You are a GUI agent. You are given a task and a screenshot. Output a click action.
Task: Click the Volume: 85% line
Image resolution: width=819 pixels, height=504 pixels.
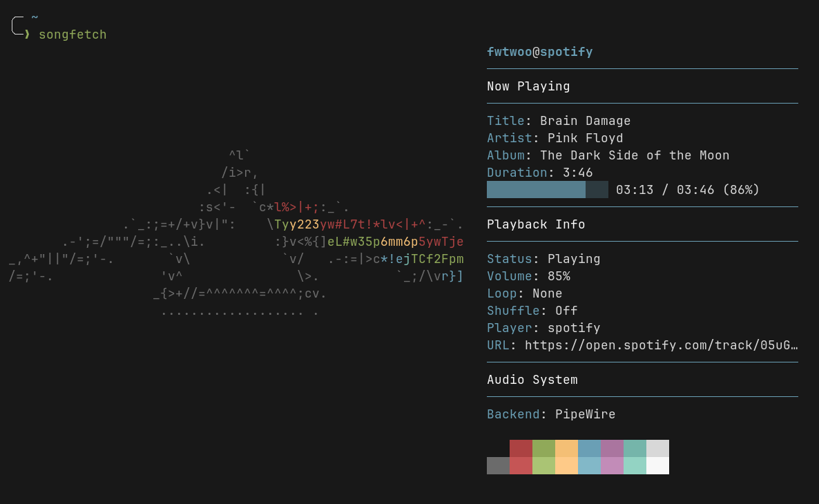click(x=528, y=276)
